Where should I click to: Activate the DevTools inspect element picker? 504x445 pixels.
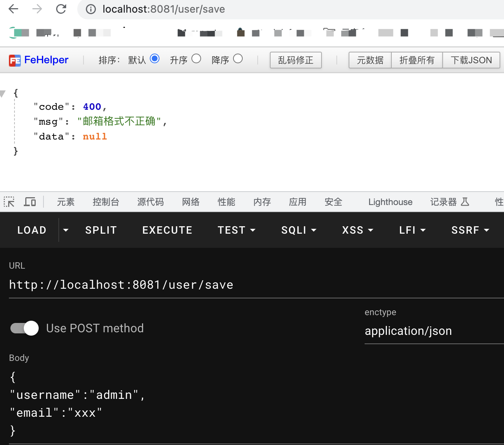click(9, 202)
